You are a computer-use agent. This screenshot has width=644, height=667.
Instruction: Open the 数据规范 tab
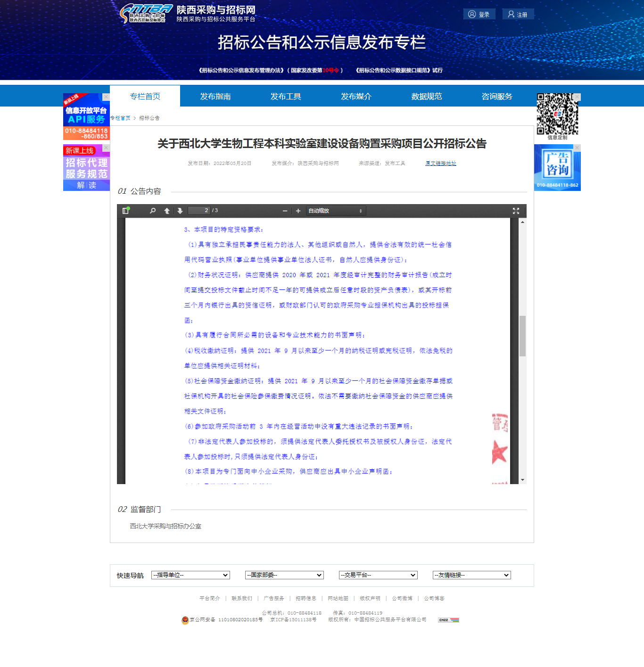(427, 96)
